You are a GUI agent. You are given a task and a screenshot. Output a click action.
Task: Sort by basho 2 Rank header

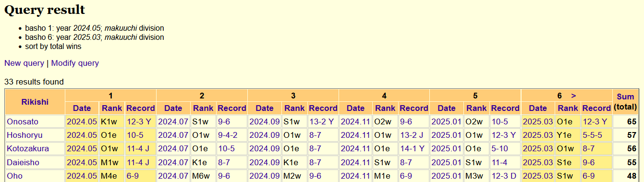point(203,108)
